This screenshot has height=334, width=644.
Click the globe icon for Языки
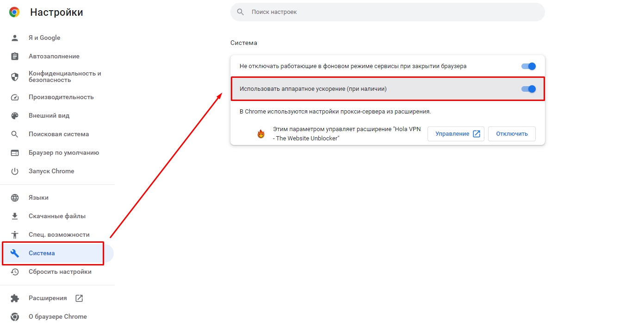point(15,198)
